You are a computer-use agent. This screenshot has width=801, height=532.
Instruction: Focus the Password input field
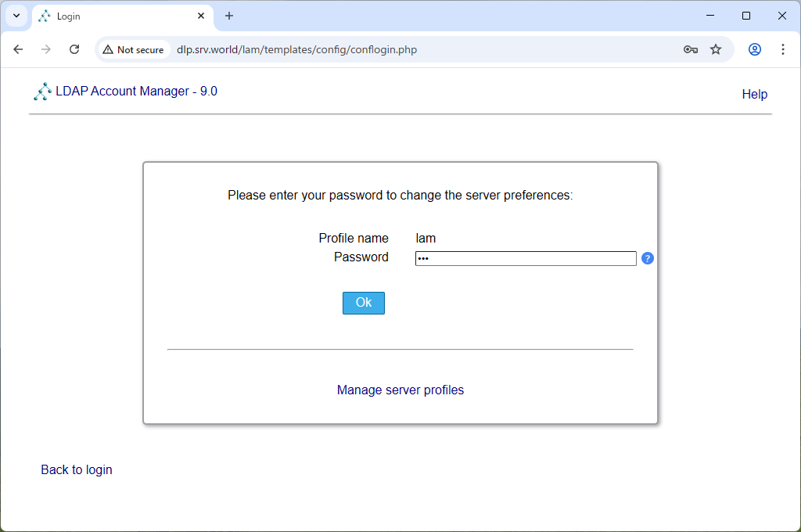click(526, 259)
